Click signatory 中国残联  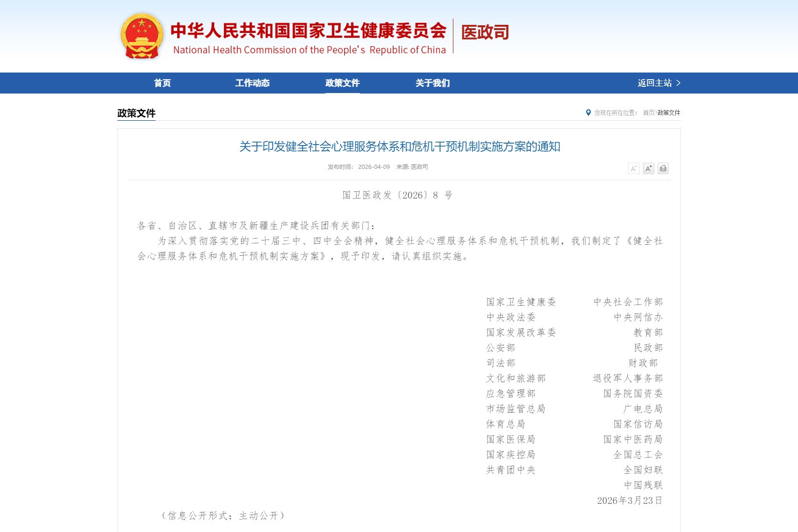click(643, 485)
